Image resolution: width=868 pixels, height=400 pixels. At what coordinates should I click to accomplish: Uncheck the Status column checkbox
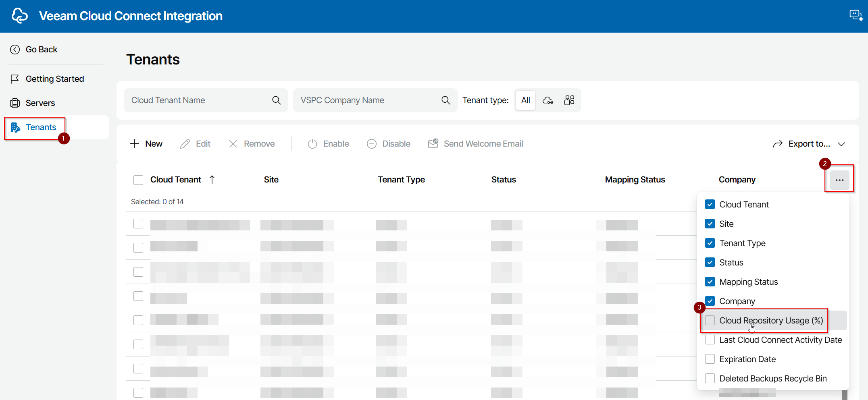pos(710,263)
